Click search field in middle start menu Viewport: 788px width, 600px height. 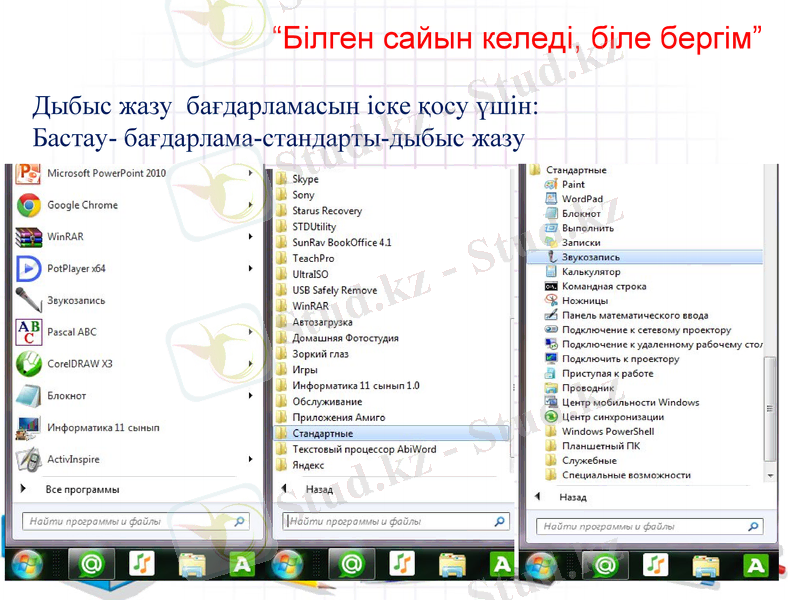pos(396,522)
